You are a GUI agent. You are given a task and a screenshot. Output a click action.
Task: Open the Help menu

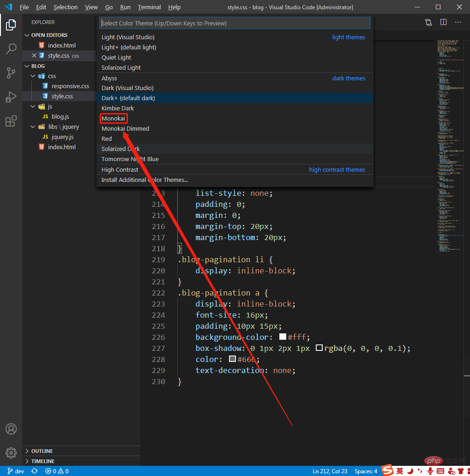(174, 7)
